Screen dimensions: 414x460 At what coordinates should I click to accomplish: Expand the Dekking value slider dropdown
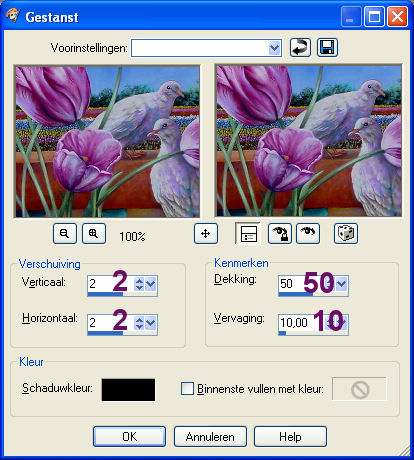342,284
